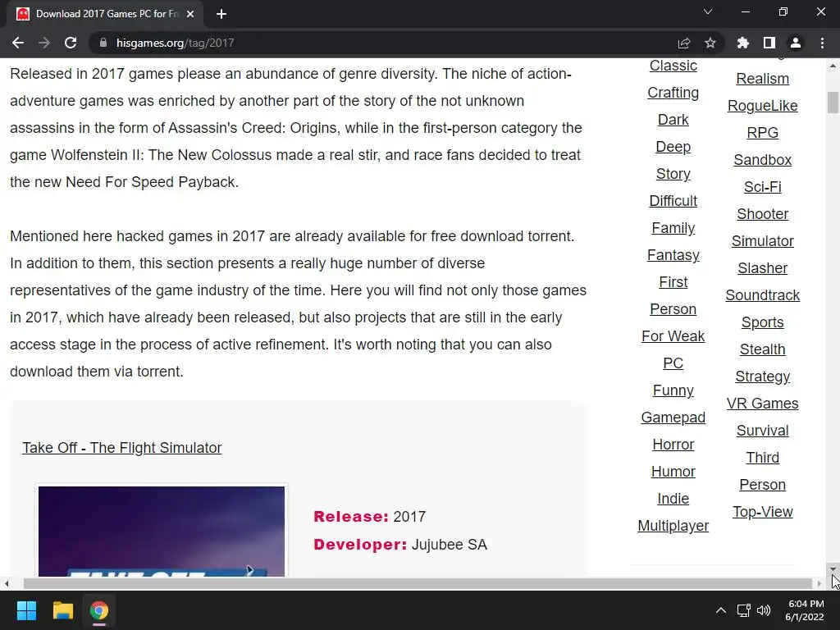Toggle the browser side panel
840x630 pixels.
click(x=769, y=43)
